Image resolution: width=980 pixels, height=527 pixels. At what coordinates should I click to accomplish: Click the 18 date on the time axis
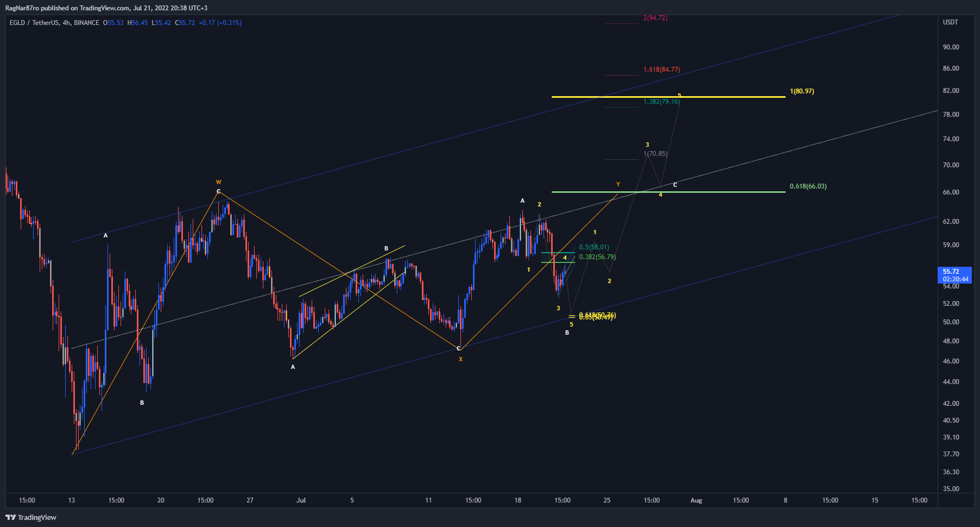tap(517, 500)
